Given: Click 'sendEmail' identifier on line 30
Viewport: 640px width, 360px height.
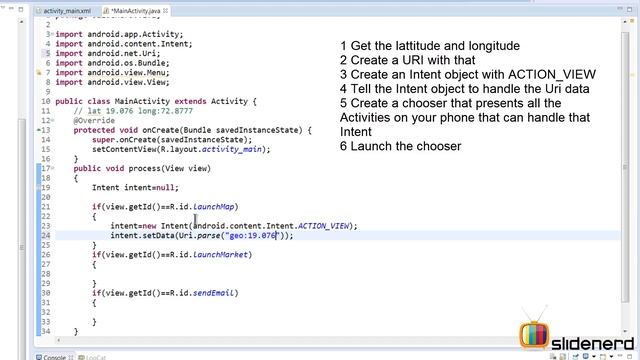Looking at the screenshot, I should coord(213,293).
